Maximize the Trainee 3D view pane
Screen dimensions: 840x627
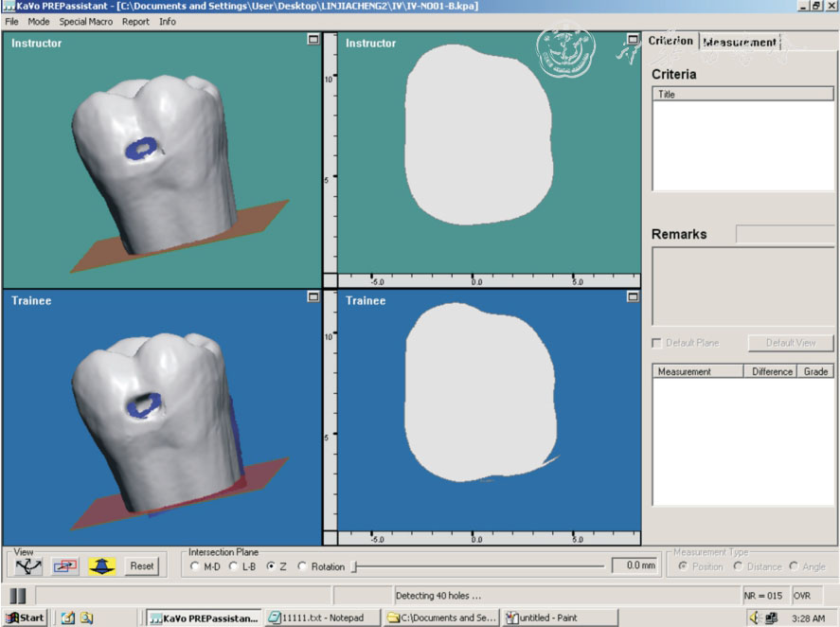point(313,296)
